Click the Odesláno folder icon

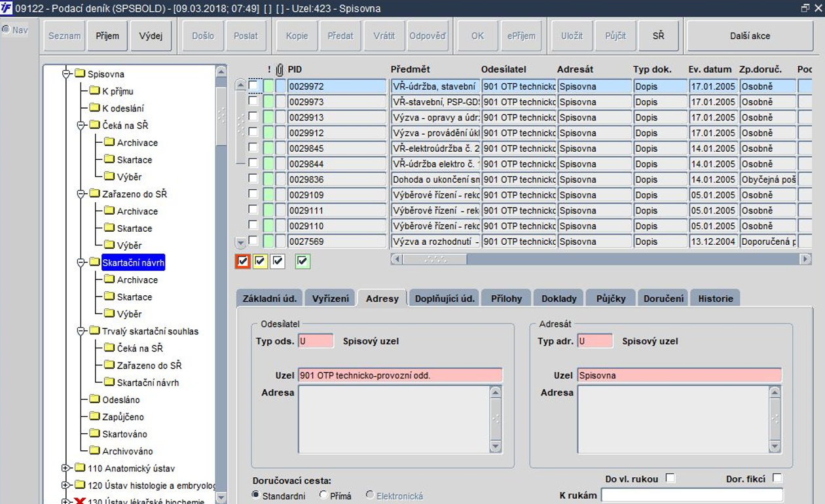95,400
